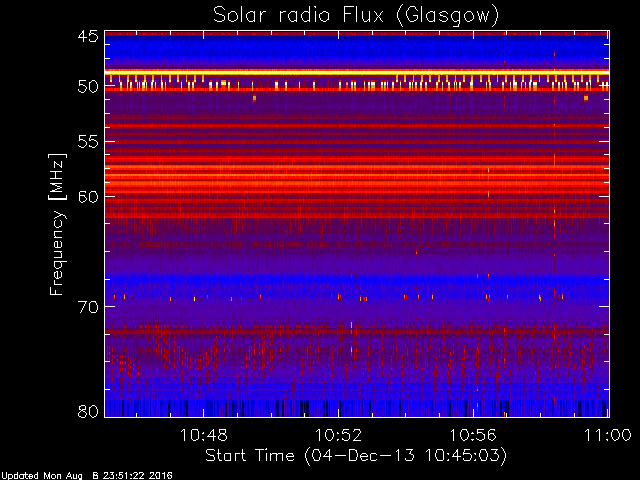The height and width of the screenshot is (480, 640).
Task: Select the 70 MHz frequency axis label
Action: tap(88, 307)
